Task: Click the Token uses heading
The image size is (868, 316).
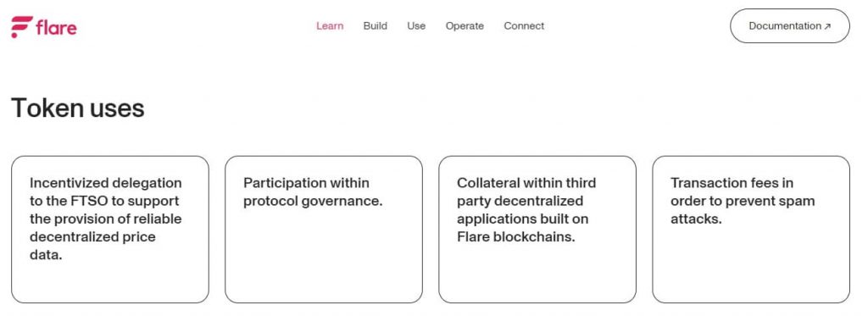Action: [x=77, y=108]
